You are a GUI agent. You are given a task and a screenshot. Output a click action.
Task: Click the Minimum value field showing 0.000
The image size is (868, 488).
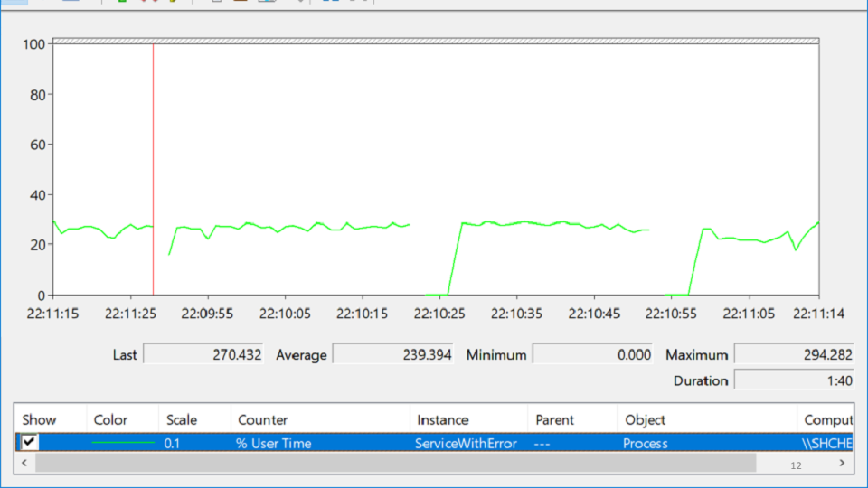[593, 354]
